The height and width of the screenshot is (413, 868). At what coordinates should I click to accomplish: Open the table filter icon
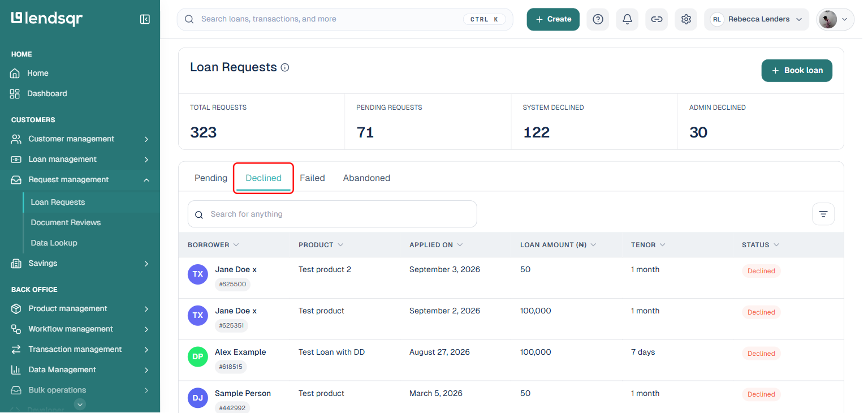click(x=823, y=214)
